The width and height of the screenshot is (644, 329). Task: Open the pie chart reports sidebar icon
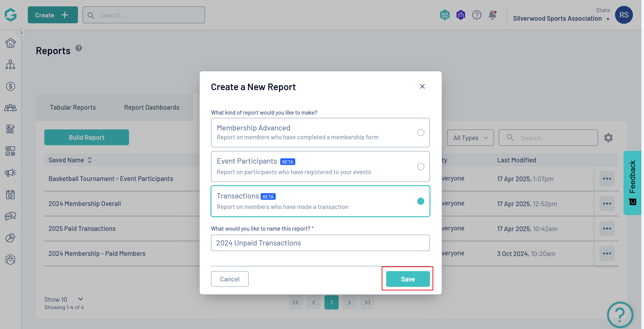[x=11, y=238]
